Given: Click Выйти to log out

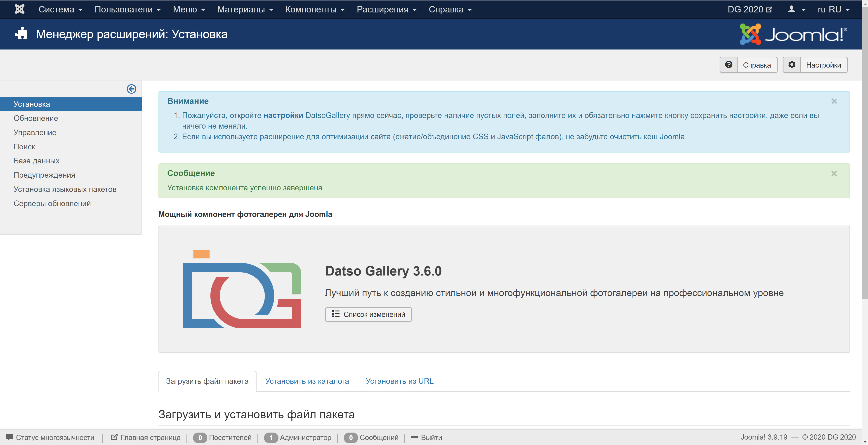Looking at the screenshot, I should coord(427,437).
